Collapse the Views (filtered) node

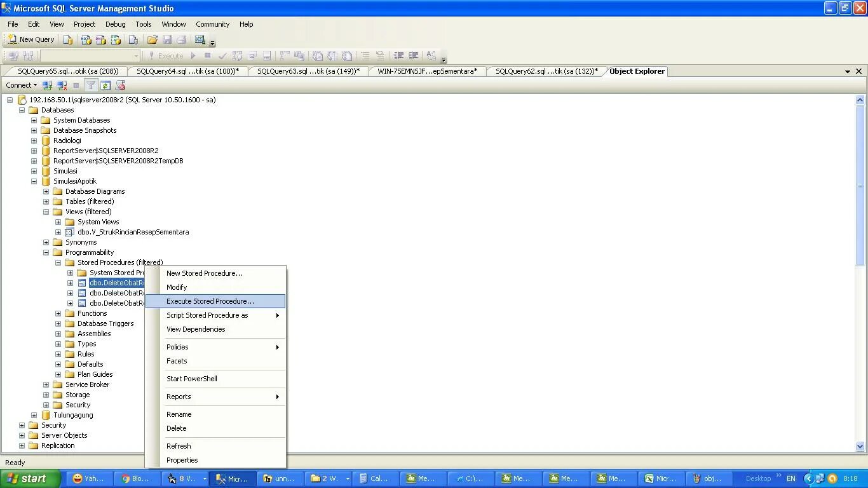(46, 212)
